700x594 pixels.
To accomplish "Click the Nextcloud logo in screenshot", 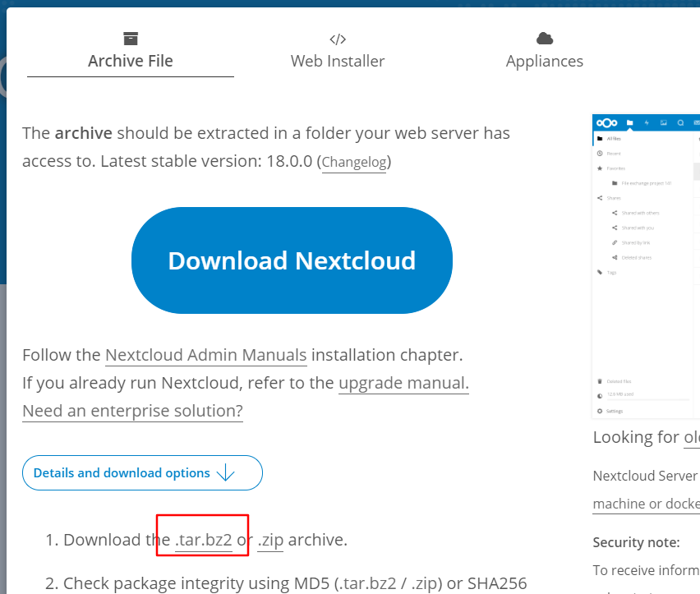I will click(x=606, y=122).
